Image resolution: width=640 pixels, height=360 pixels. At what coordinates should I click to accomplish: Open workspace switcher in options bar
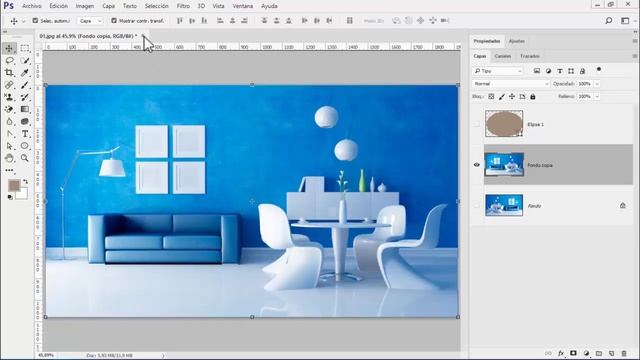625,20
